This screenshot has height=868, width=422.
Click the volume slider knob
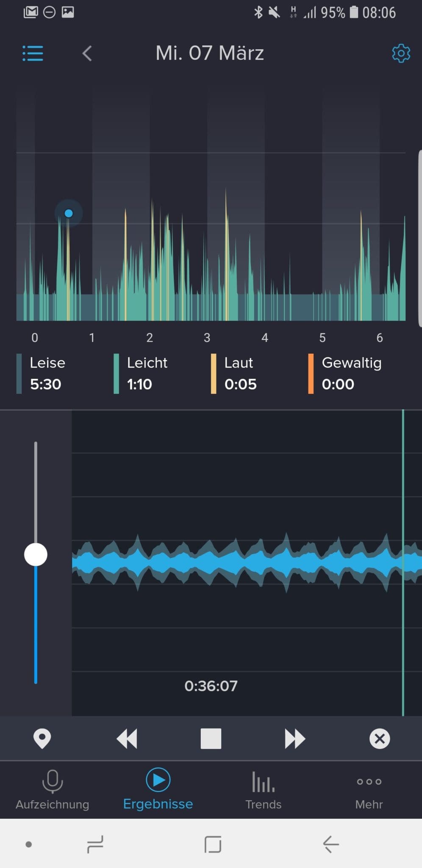36,554
